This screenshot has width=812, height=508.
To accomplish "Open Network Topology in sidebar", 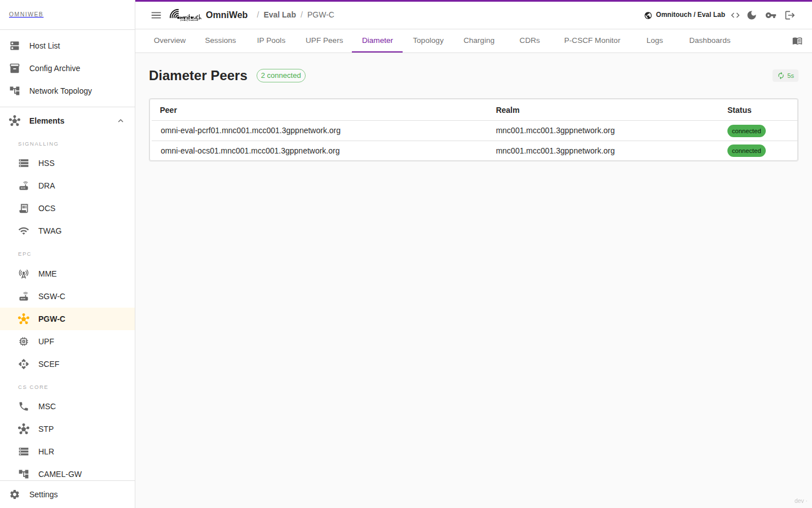I will click(x=68, y=91).
